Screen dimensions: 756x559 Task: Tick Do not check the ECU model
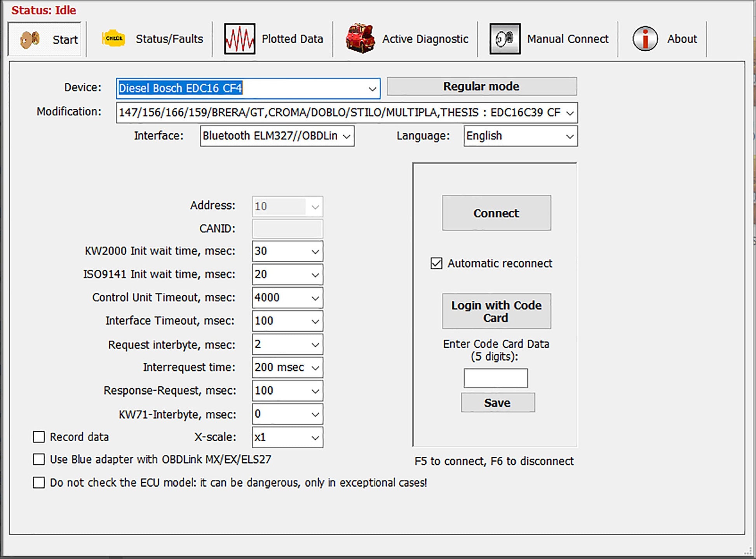(x=39, y=482)
